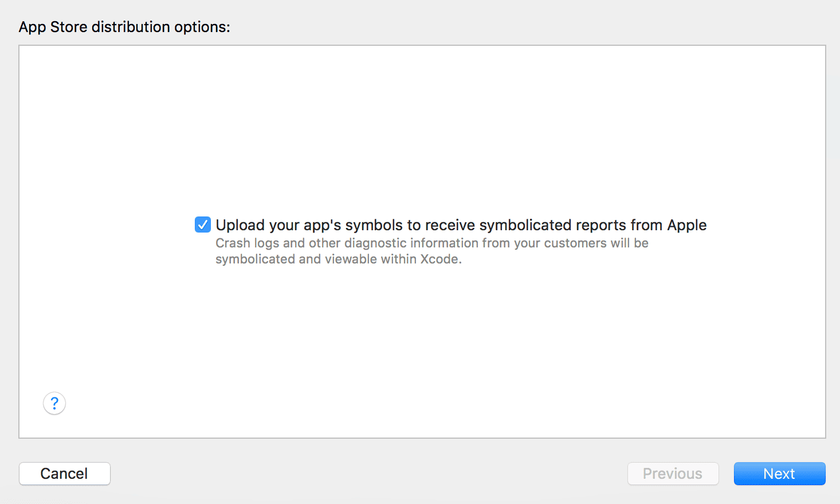Screen dimensions: 840x504
Task: Click "symbolicated and viewable within Xcode" text
Action: click(338, 259)
